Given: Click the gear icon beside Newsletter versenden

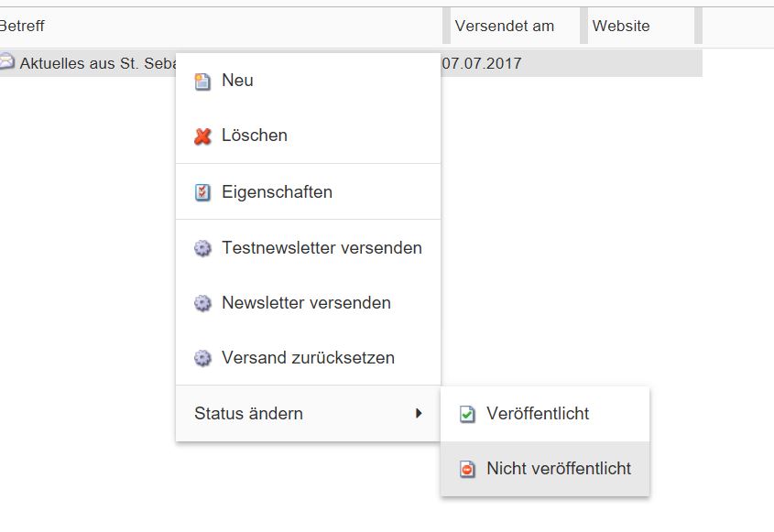Looking at the screenshot, I should 202,303.
